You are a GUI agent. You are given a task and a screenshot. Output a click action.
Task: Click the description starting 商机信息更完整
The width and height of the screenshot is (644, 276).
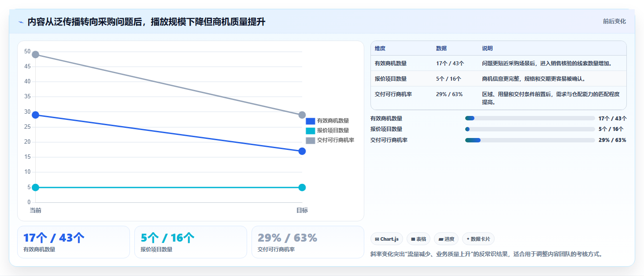(534, 79)
